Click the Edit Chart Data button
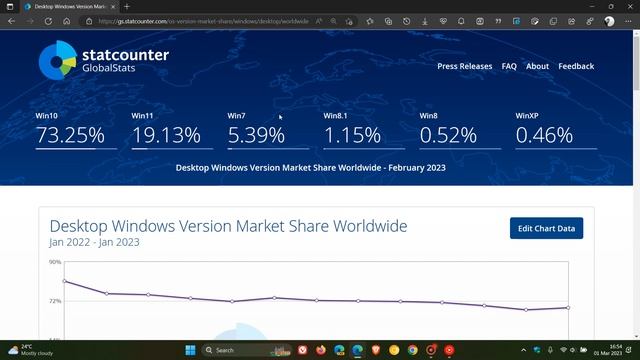 (x=546, y=228)
